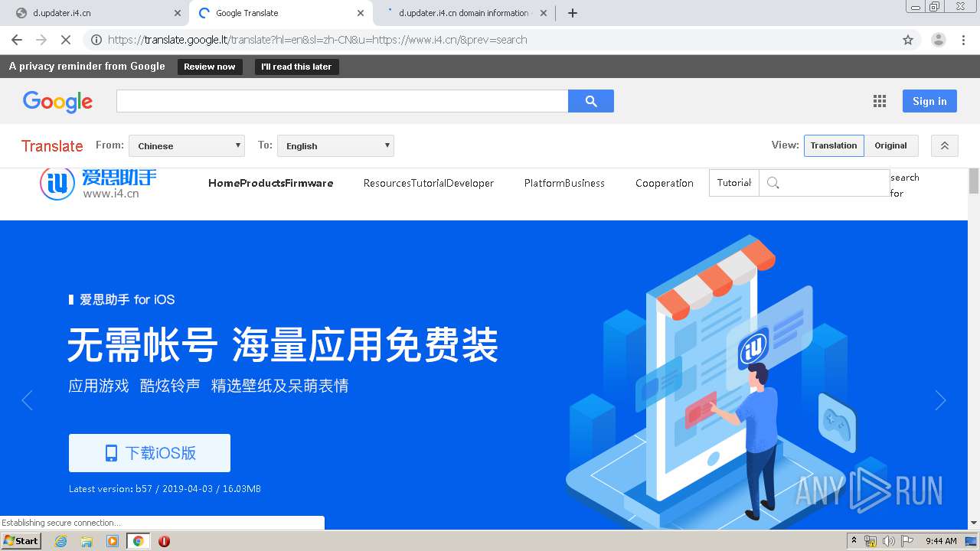The image size is (980, 551).
Task: Click the red Opera icon in taskbar
Action: 164,541
